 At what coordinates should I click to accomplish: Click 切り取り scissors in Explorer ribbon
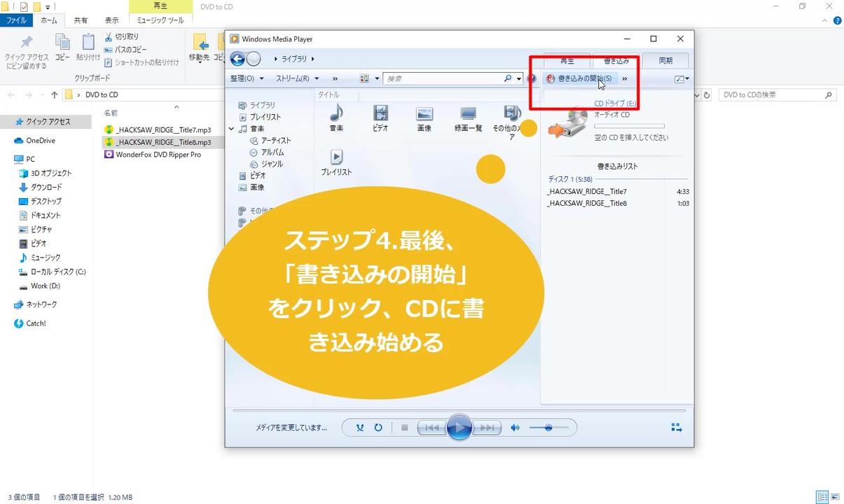tap(122, 36)
